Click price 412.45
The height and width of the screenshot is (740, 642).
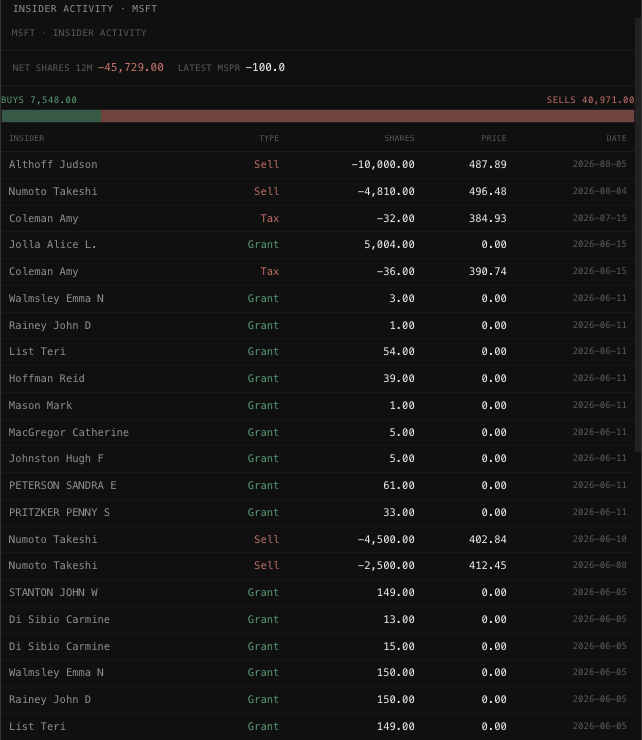[x=488, y=565]
